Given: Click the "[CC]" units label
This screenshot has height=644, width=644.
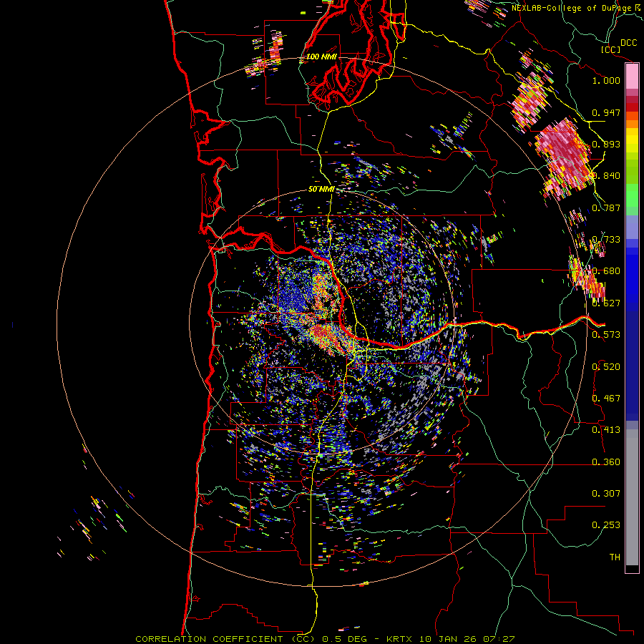Looking at the screenshot, I should click(610, 49).
